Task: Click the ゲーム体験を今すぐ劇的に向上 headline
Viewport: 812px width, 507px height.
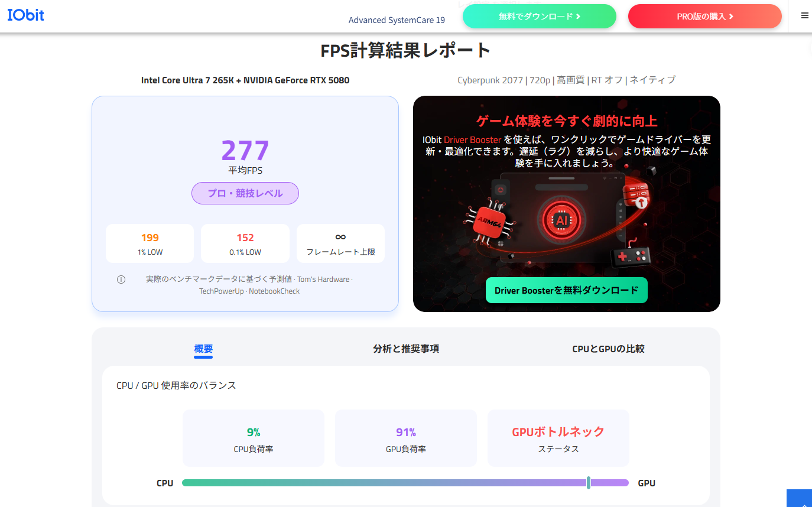Action: [567, 121]
